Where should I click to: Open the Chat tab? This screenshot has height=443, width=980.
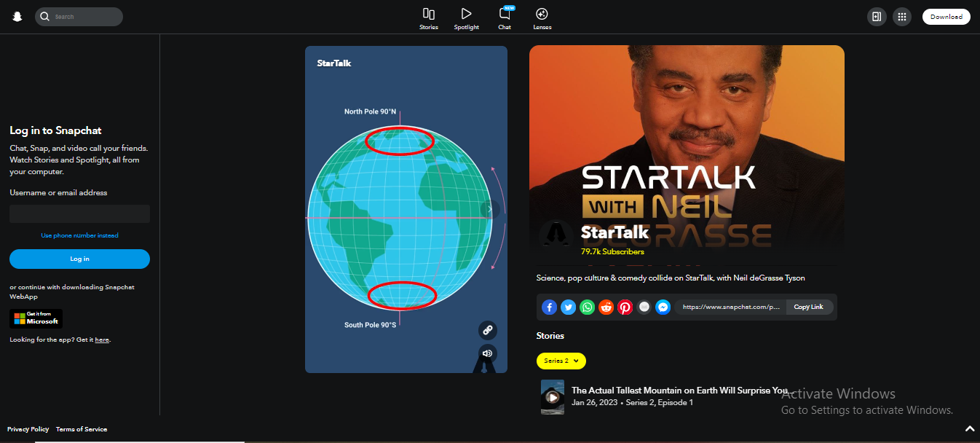coord(505,19)
